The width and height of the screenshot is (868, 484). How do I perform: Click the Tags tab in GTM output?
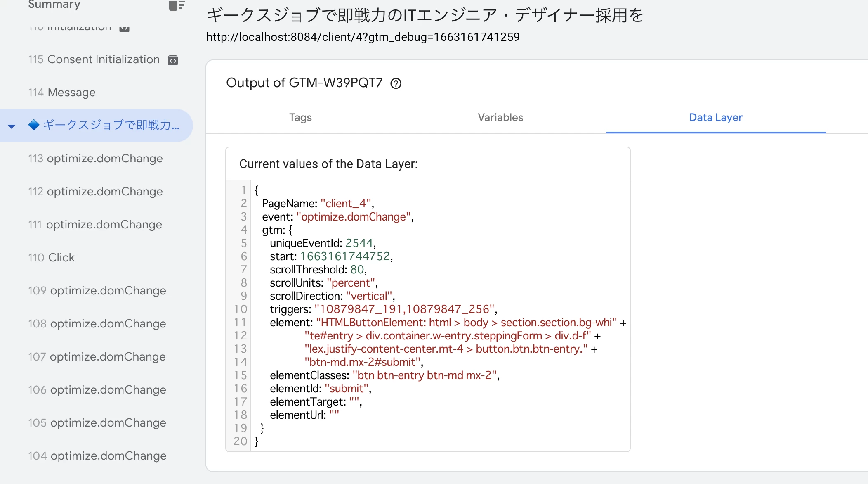coord(300,117)
